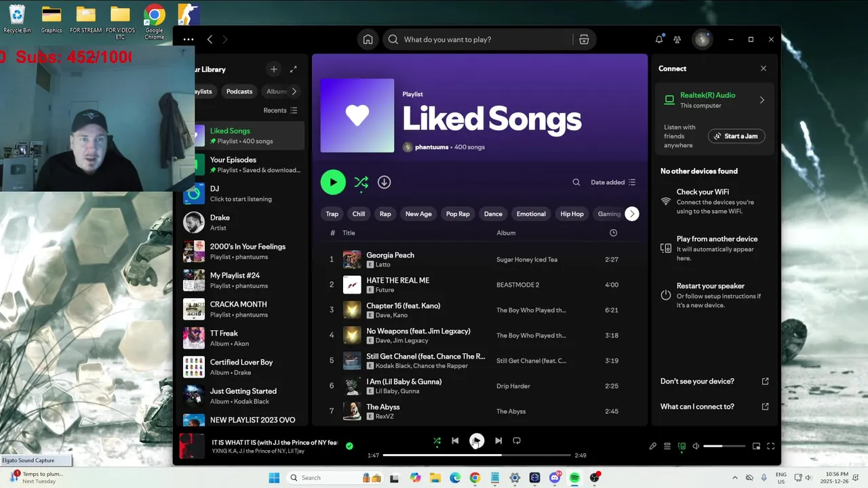Expand Realtek(R) Audio device options

click(762, 100)
